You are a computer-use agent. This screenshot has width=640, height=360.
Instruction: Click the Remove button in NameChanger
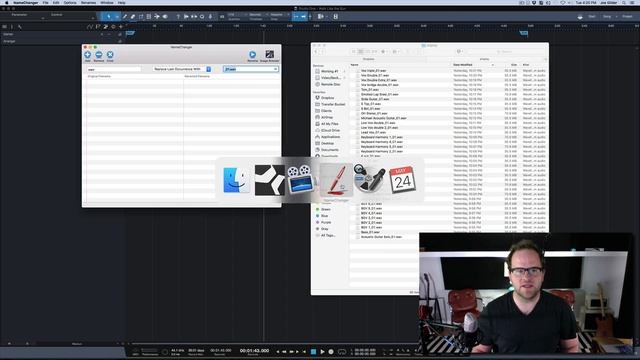point(99,56)
